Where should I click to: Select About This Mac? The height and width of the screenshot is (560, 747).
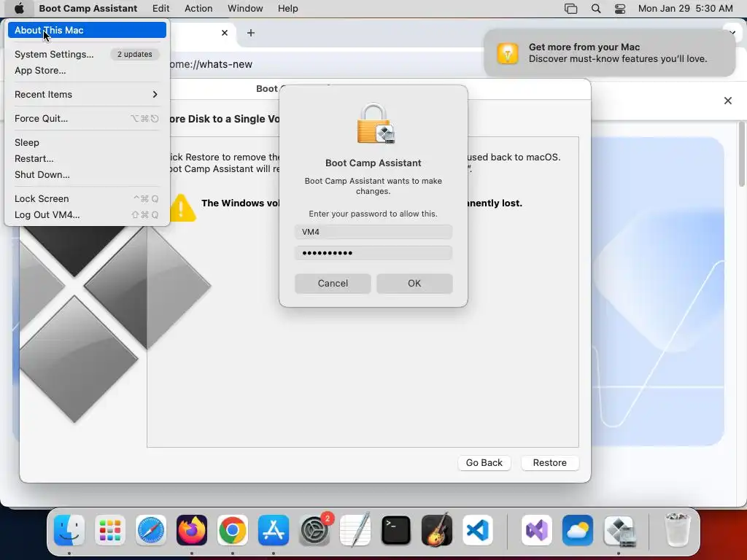coord(87,30)
